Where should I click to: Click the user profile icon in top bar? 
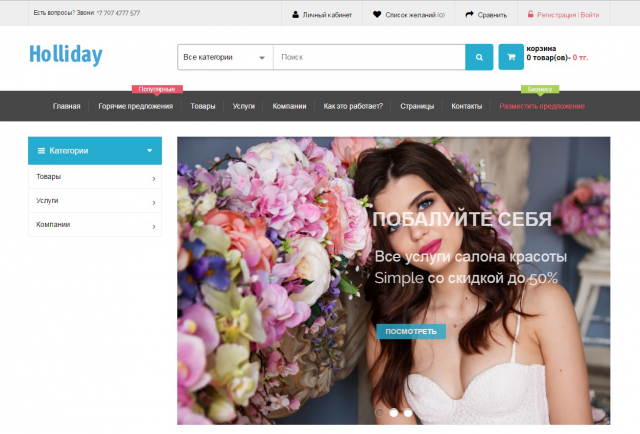pos(295,15)
